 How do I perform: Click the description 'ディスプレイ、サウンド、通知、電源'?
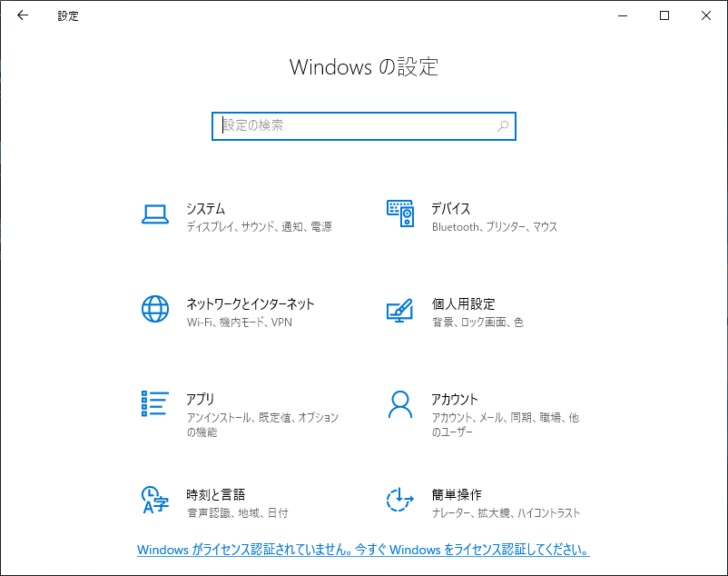[x=260, y=227]
